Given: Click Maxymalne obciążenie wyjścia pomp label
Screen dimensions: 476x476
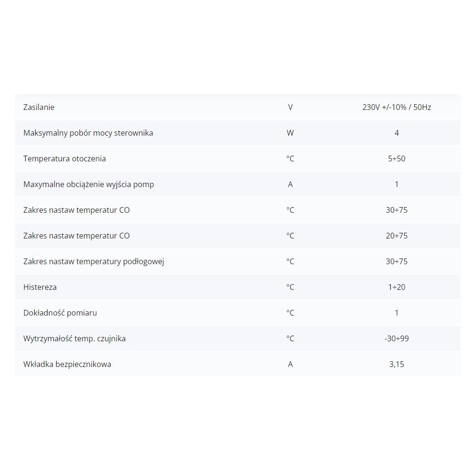Looking at the screenshot, I should point(89,184).
